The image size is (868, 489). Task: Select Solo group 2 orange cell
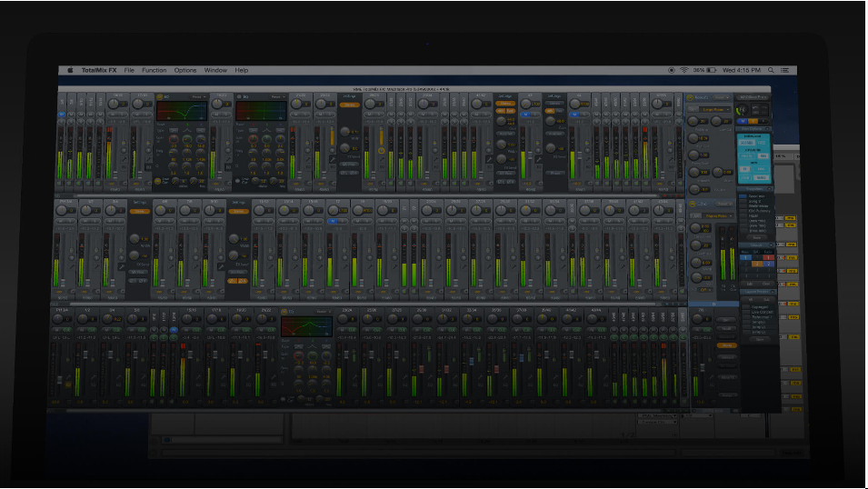click(757, 264)
